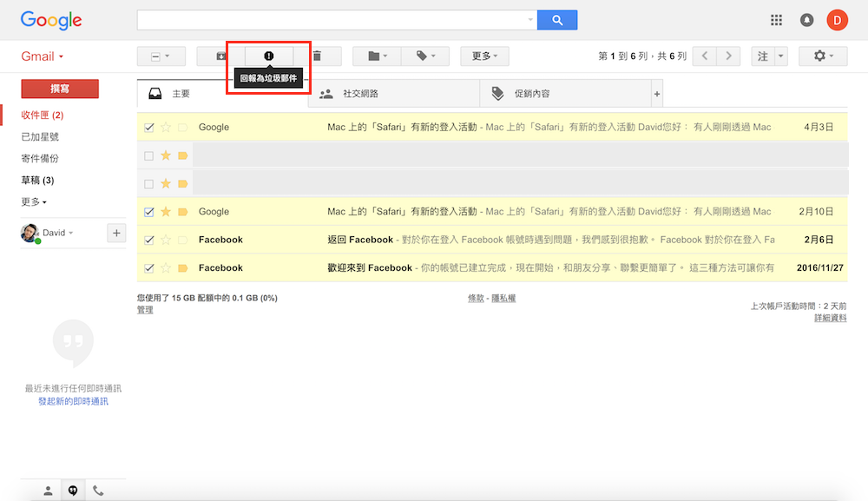
Task: Open the 更多 actions dropdown
Action: point(484,56)
